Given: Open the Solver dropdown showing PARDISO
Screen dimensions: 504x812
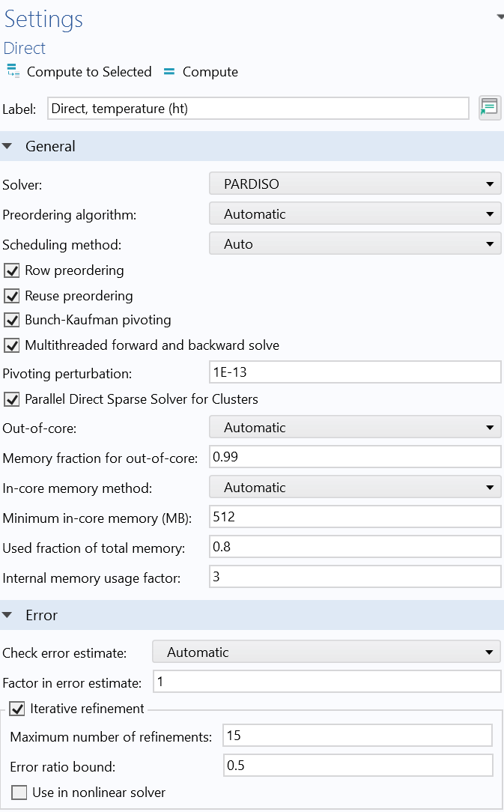Looking at the screenshot, I should (x=355, y=184).
